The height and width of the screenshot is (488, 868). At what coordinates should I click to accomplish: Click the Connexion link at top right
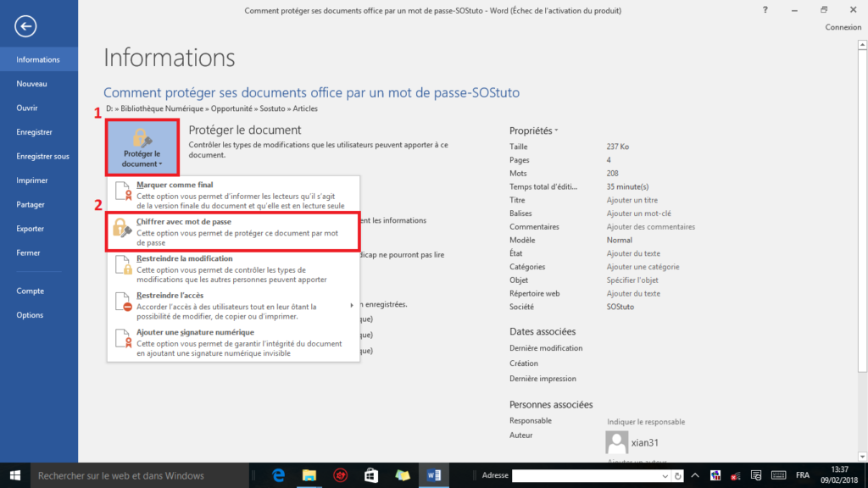click(843, 26)
